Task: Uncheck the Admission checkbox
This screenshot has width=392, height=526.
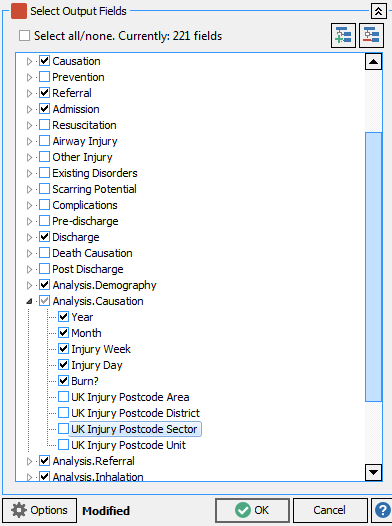Action: (45, 109)
